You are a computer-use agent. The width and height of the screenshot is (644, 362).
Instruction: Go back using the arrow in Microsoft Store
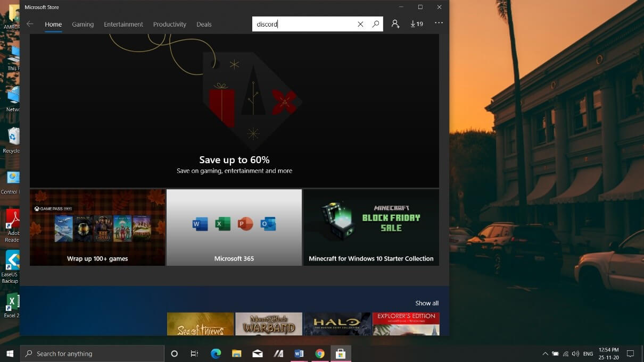point(30,24)
